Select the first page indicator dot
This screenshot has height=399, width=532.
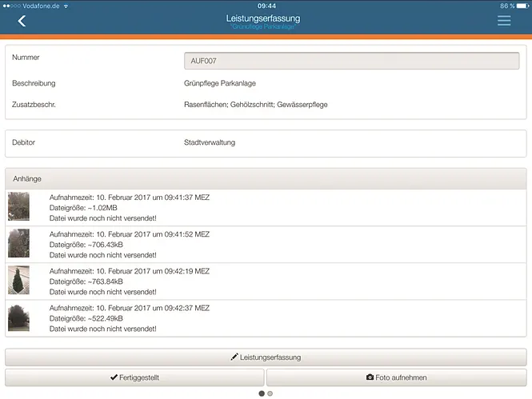pyautogui.click(x=262, y=393)
